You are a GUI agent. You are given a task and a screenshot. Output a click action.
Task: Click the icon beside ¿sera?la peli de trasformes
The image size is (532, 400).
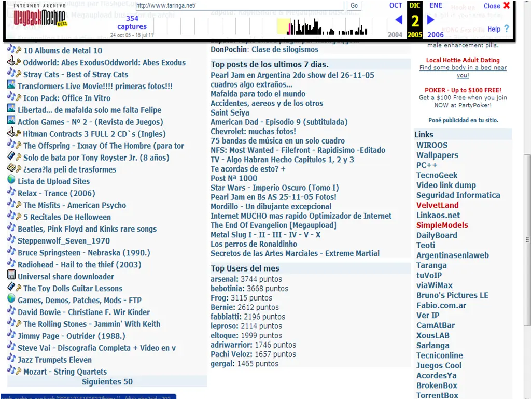coord(11,168)
